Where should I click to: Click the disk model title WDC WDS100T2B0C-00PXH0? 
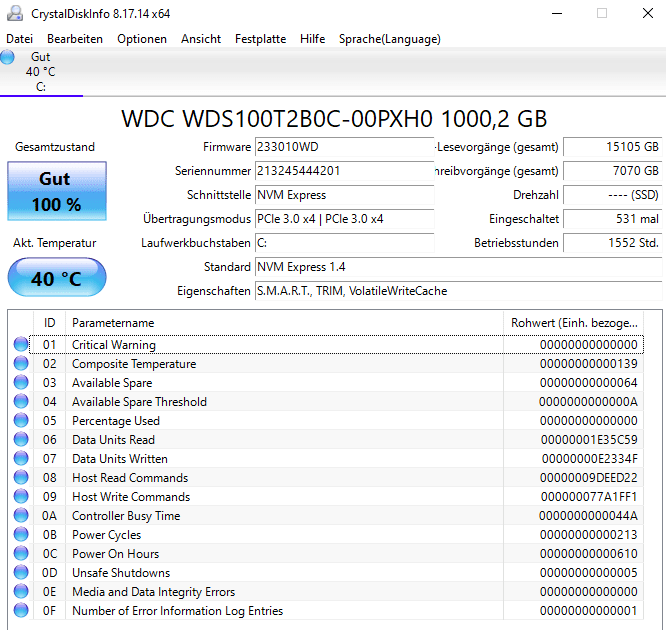[x=334, y=119]
